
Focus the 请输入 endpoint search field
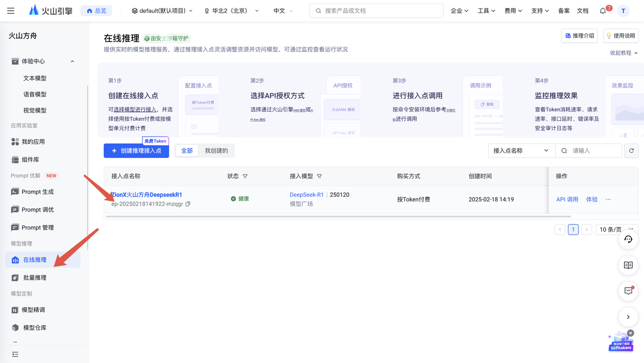pos(589,151)
